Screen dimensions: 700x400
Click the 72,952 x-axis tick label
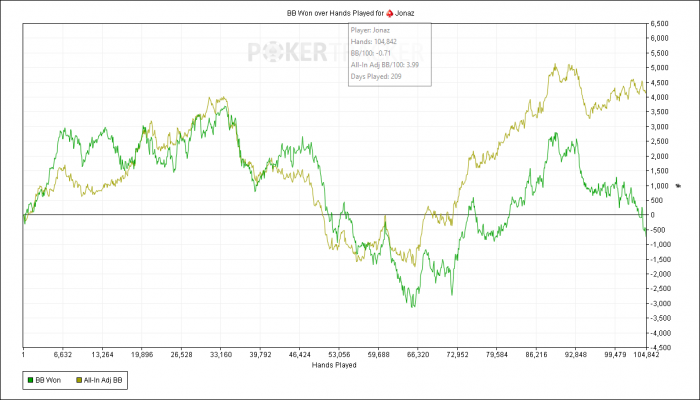(457, 355)
